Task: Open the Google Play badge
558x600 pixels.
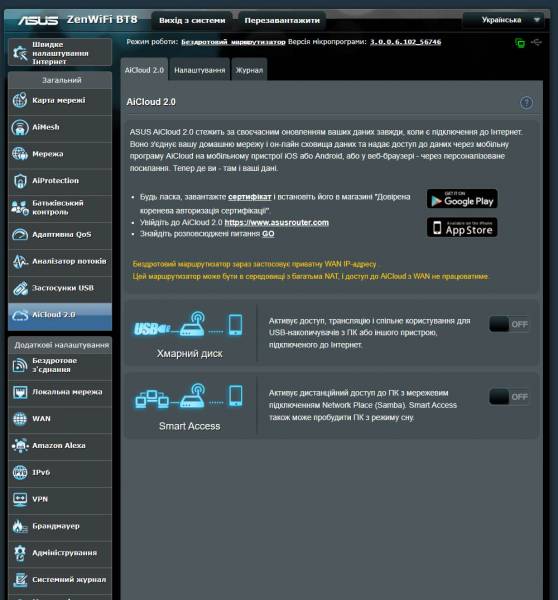Action: (462, 199)
